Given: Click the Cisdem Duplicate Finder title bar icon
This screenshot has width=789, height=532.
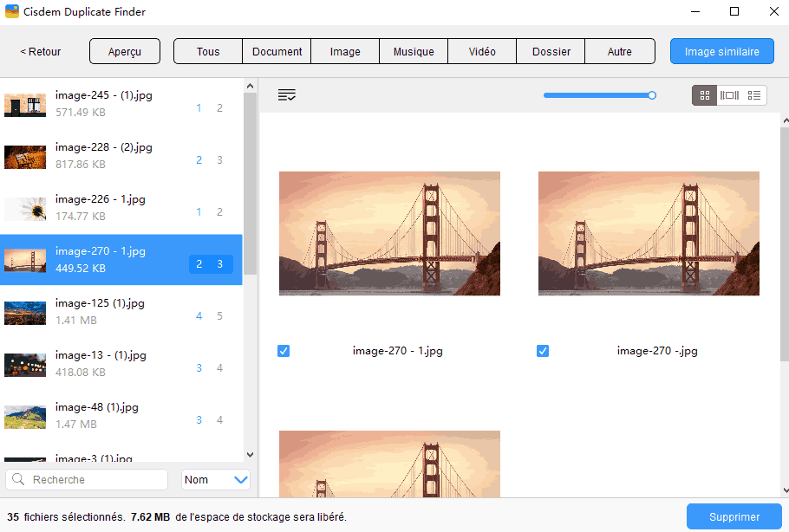Looking at the screenshot, I should 11,11.
